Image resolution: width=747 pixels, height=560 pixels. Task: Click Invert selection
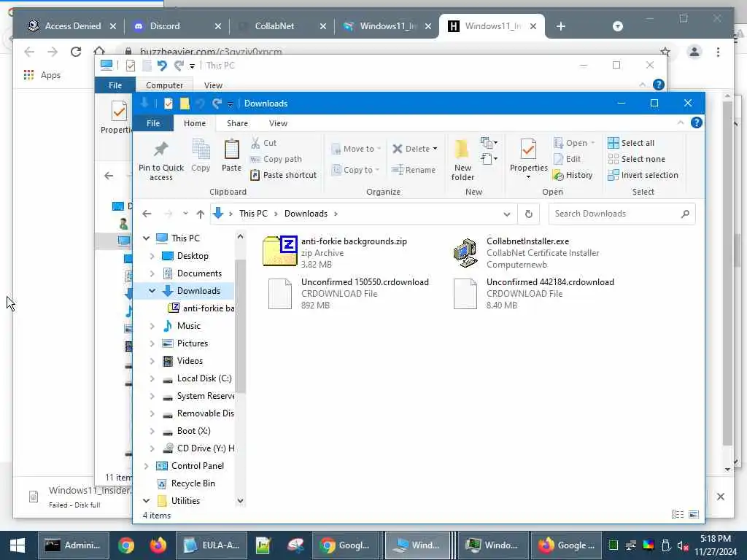[643, 175]
